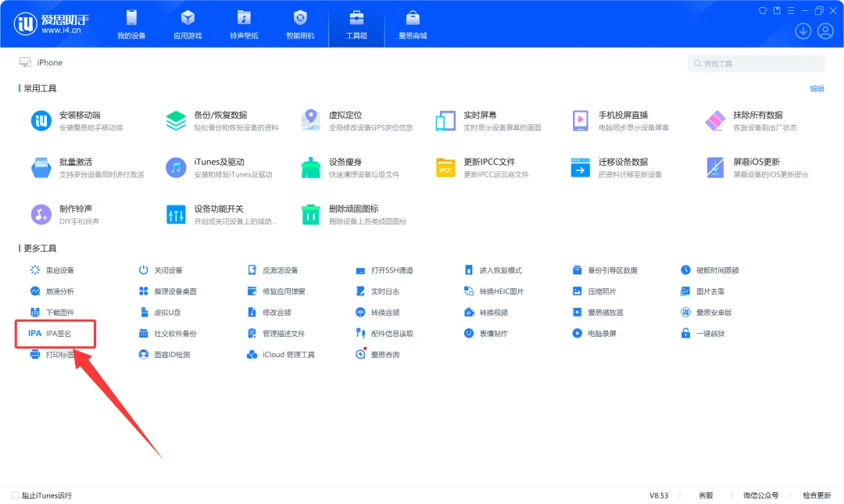Open 爱思查询 tool

pos(377,354)
